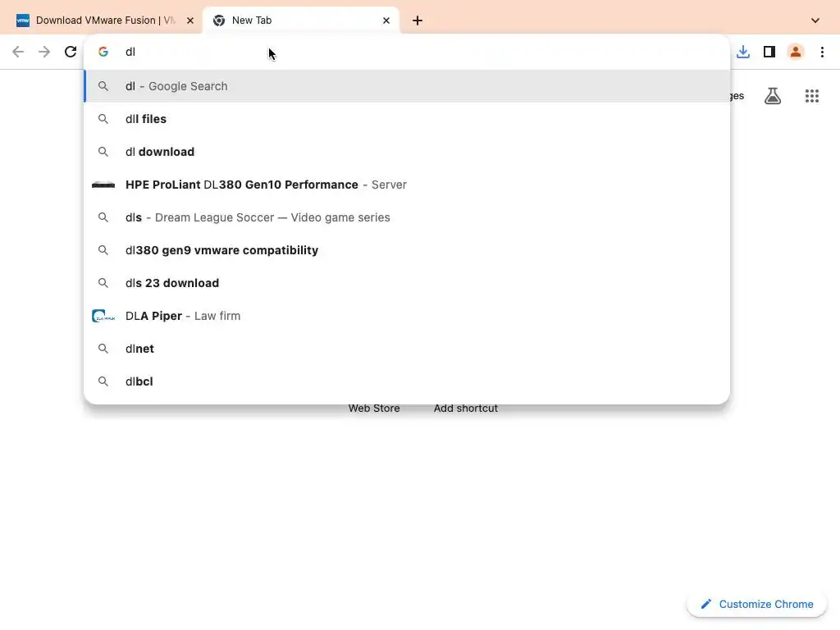Click the address bar containing 'dl'
840x630 pixels.
pyautogui.click(x=407, y=52)
